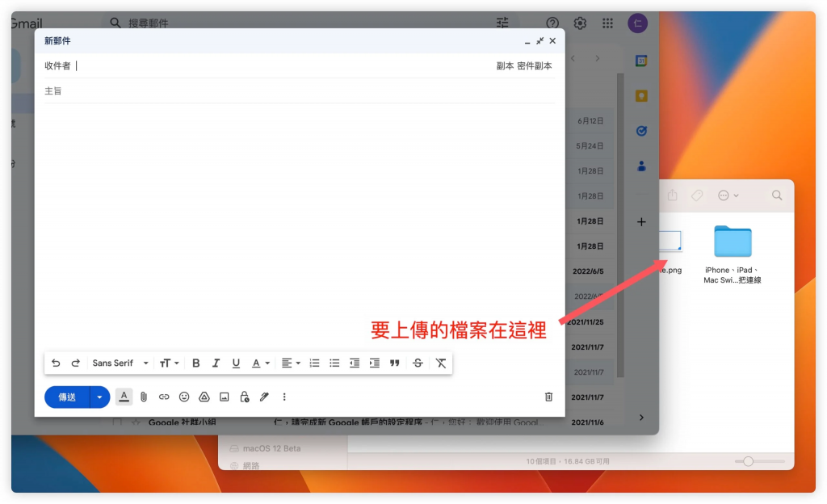This screenshot has width=827, height=504.
Task: Toggle the formatting options button
Action: pos(124,397)
